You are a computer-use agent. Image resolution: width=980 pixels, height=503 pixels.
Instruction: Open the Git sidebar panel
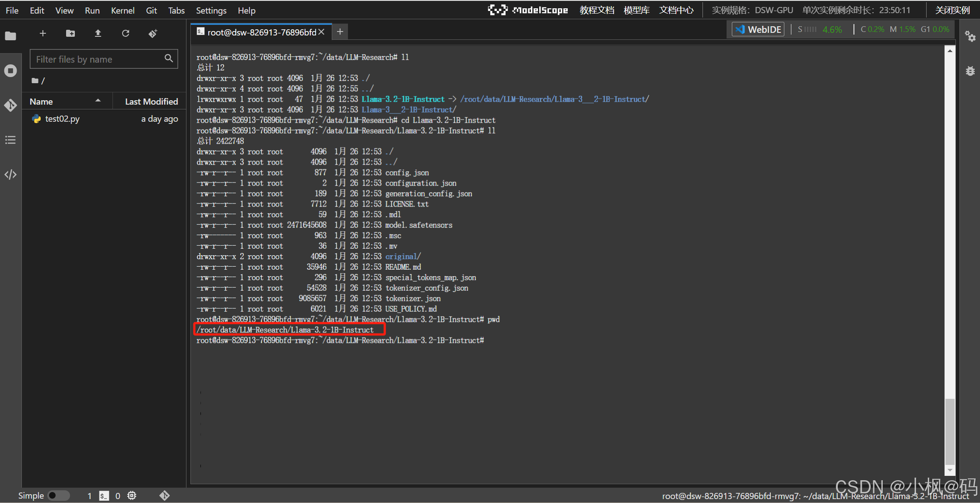11,105
